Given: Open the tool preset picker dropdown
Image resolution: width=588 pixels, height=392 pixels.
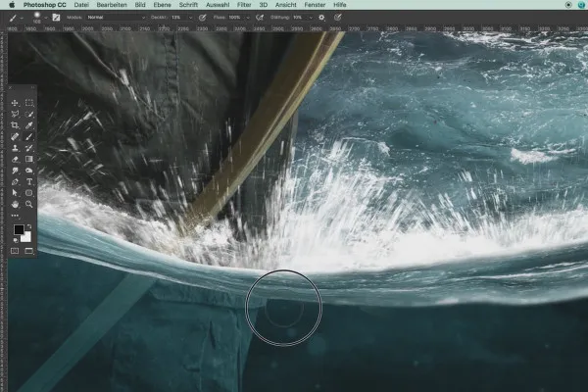Looking at the screenshot, I should click(22, 18).
